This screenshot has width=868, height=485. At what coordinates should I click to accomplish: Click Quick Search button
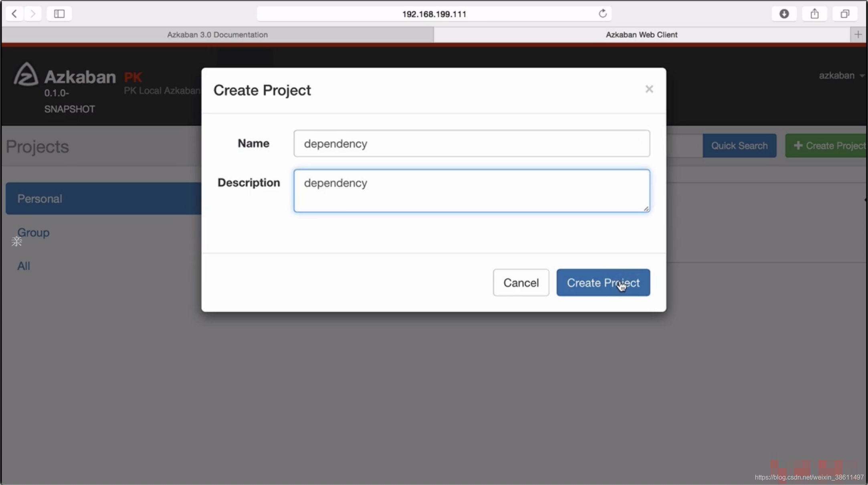(739, 145)
